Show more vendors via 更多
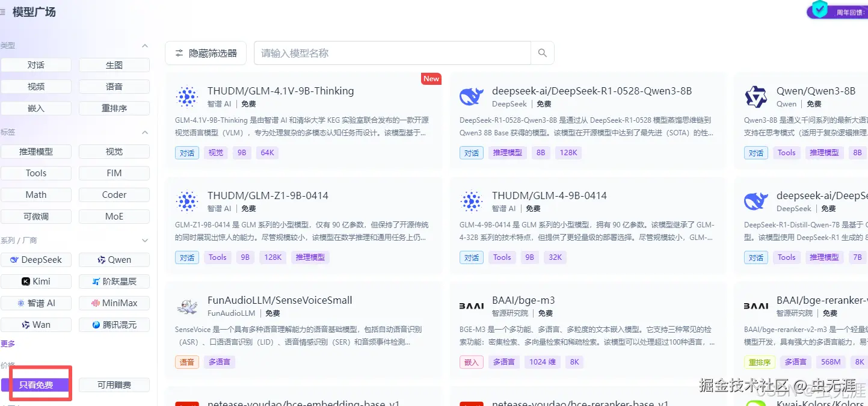 [x=8, y=344]
